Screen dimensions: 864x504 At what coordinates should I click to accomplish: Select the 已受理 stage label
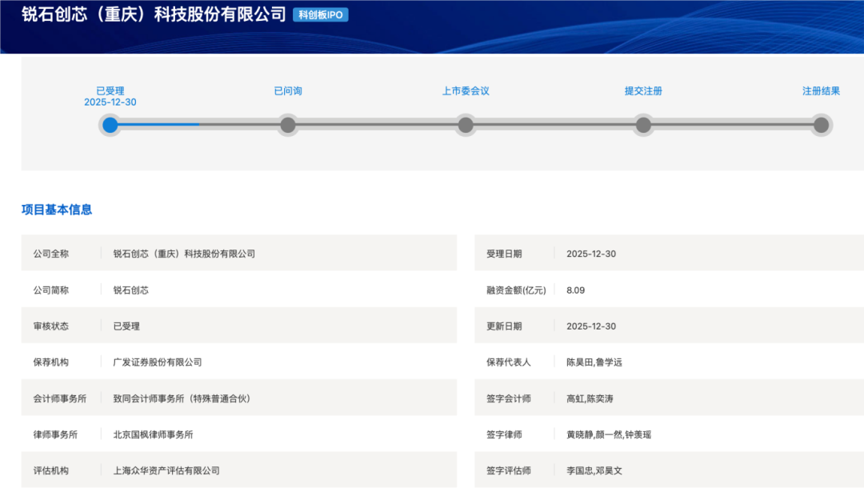[110, 91]
